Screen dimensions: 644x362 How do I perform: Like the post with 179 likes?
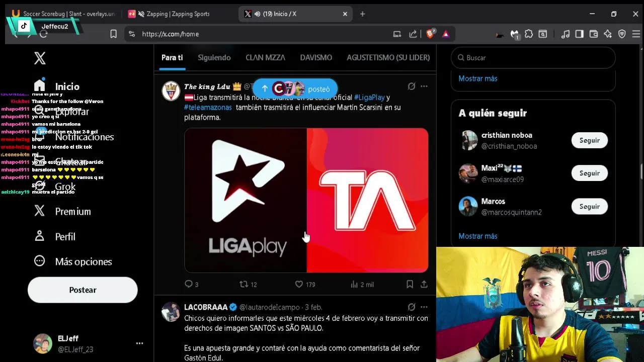point(305,285)
